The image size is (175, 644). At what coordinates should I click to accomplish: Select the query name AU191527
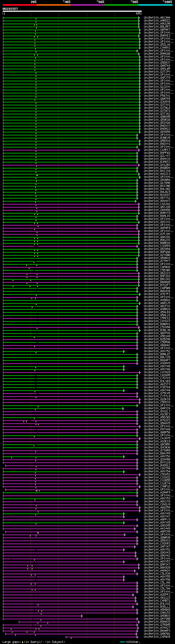[10, 9]
